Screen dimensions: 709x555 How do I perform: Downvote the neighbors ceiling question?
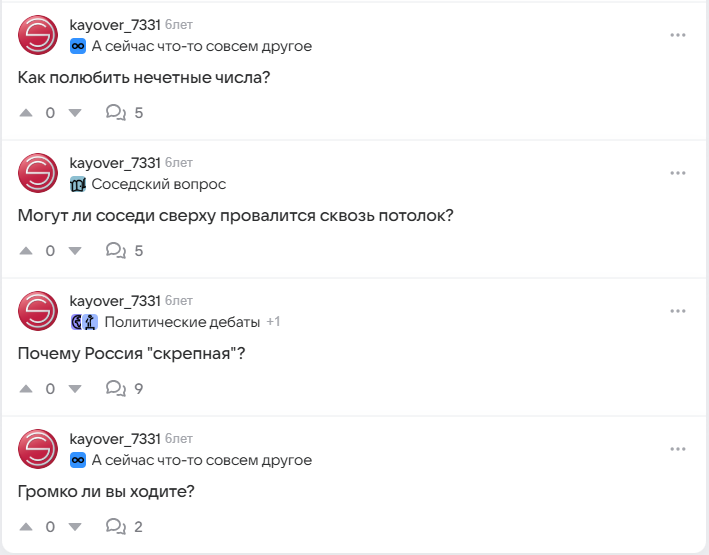tap(74, 251)
